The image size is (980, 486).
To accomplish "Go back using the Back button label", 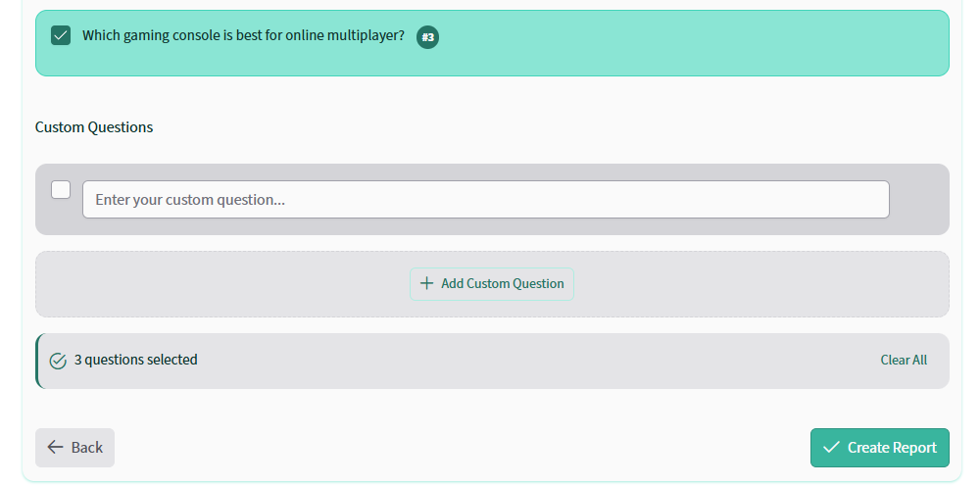I will point(87,448).
